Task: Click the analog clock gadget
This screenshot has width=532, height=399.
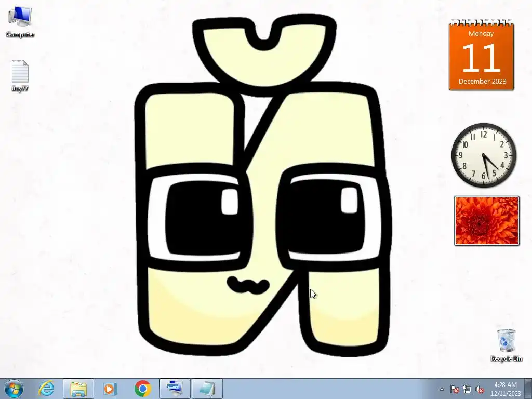Action: pos(484,155)
